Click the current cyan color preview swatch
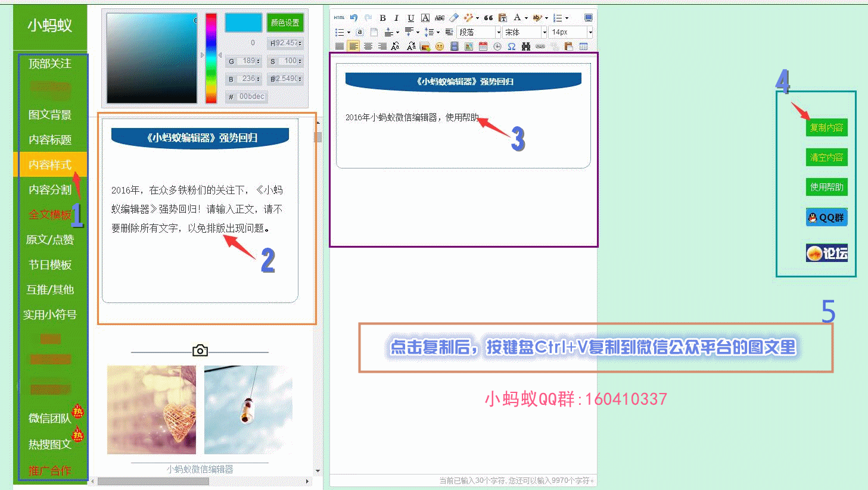 coord(243,23)
